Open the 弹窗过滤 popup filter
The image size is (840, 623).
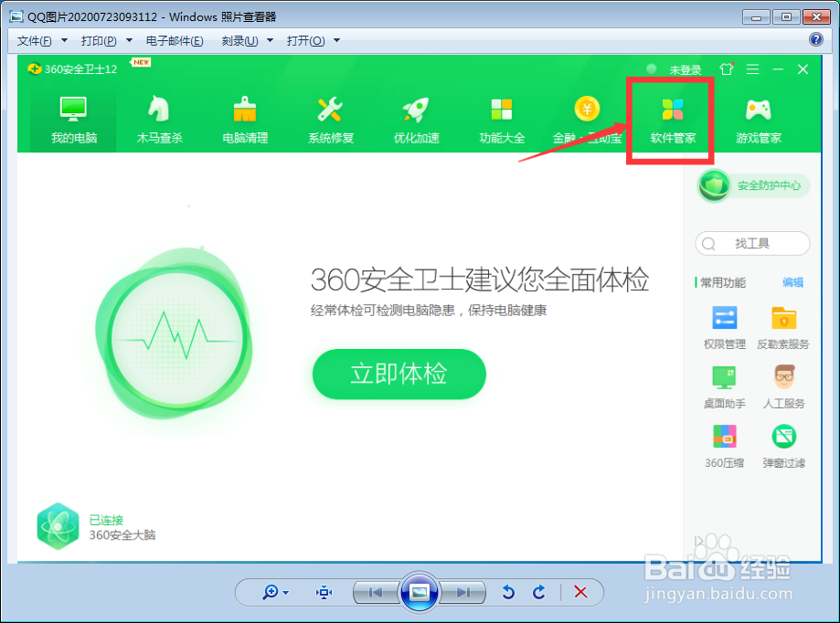tap(783, 447)
